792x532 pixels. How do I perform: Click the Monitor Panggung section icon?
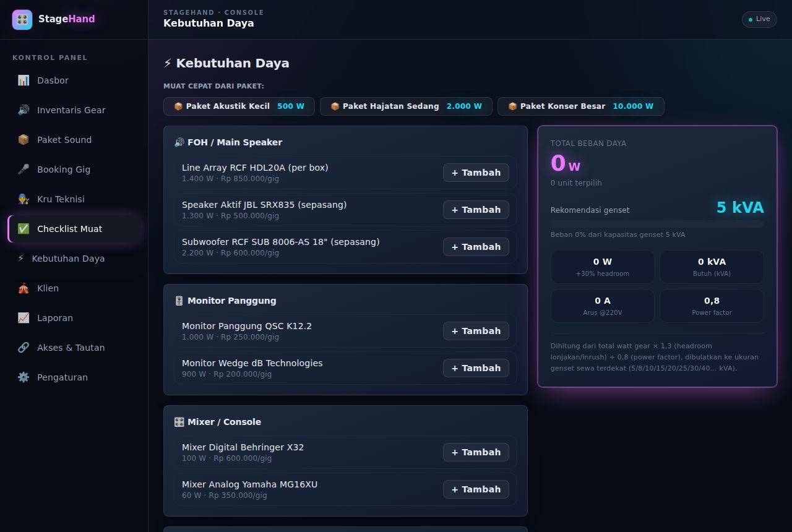pyautogui.click(x=179, y=301)
